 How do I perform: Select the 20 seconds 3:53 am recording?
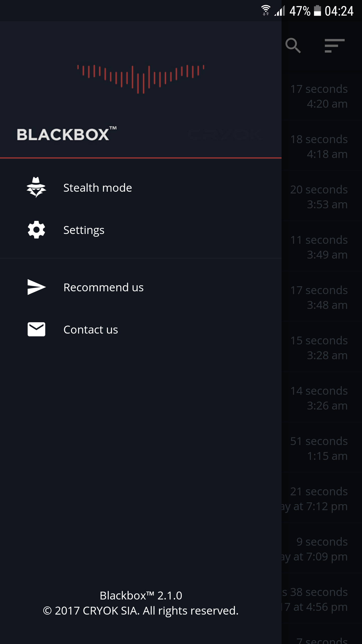pos(322,197)
